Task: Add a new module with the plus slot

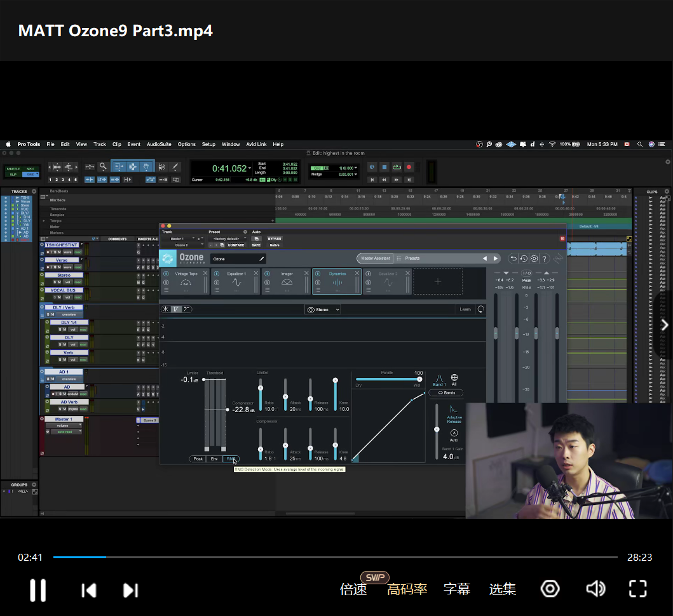Action: coord(438,281)
